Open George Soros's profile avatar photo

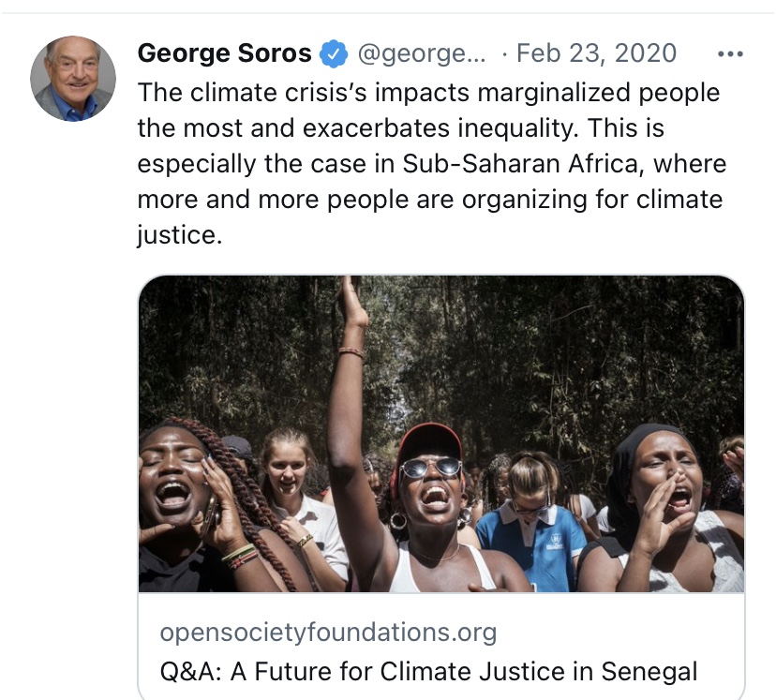73,79
